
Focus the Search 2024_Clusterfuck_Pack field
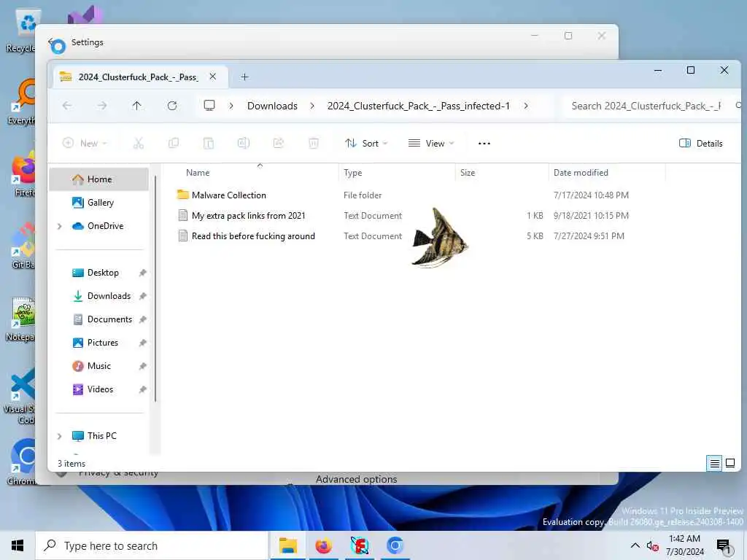click(650, 106)
